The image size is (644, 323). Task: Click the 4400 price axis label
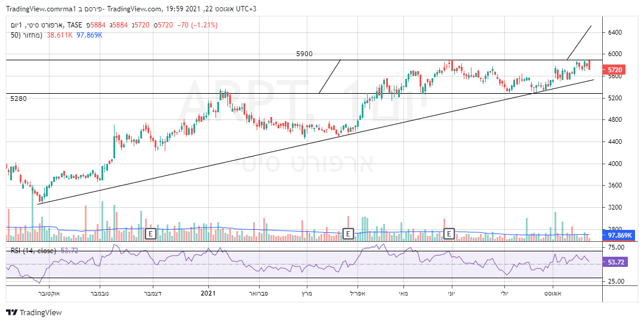pyautogui.click(x=615, y=141)
